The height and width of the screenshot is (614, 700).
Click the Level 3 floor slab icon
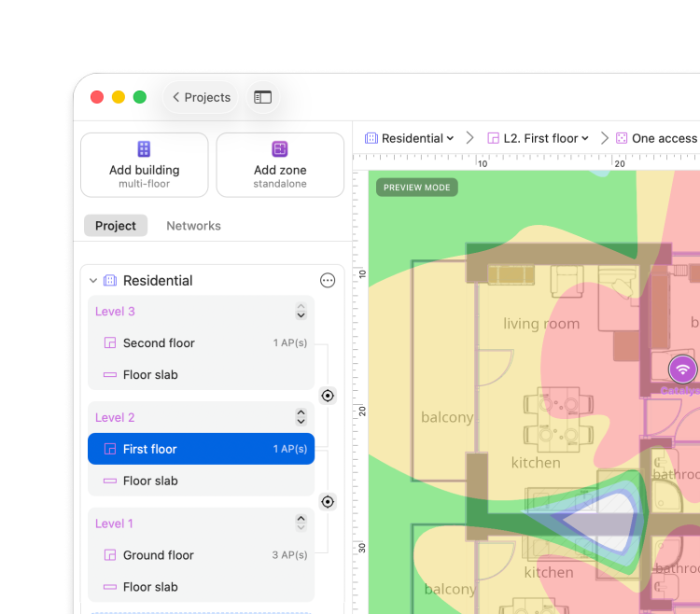(110, 375)
